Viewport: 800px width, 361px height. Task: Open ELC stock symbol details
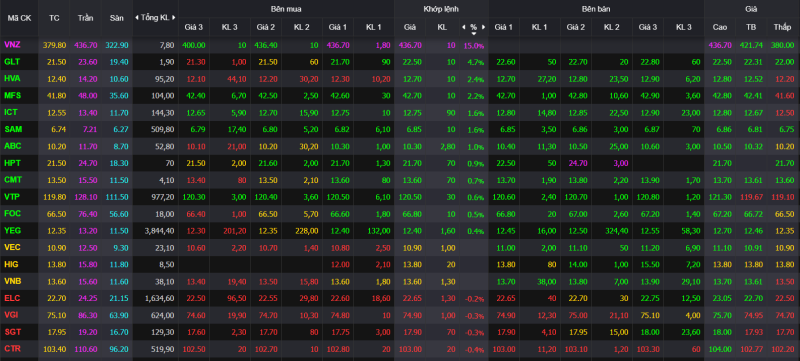(x=12, y=298)
